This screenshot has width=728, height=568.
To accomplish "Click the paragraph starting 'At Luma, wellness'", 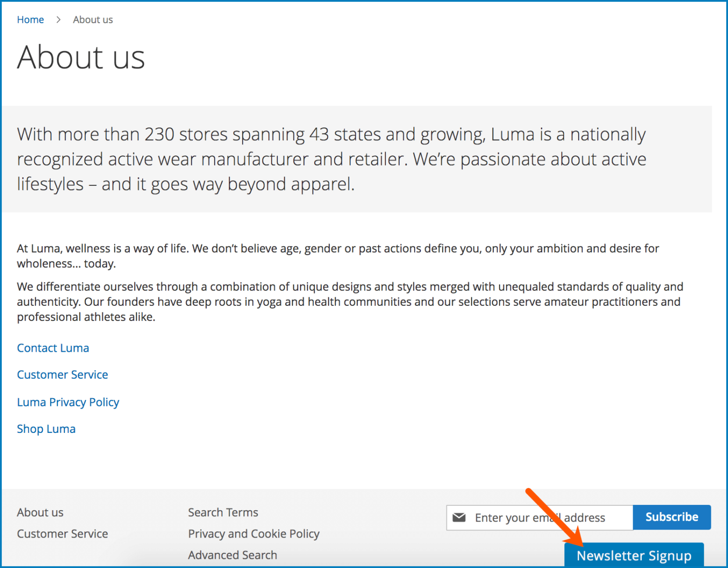I will [337, 256].
